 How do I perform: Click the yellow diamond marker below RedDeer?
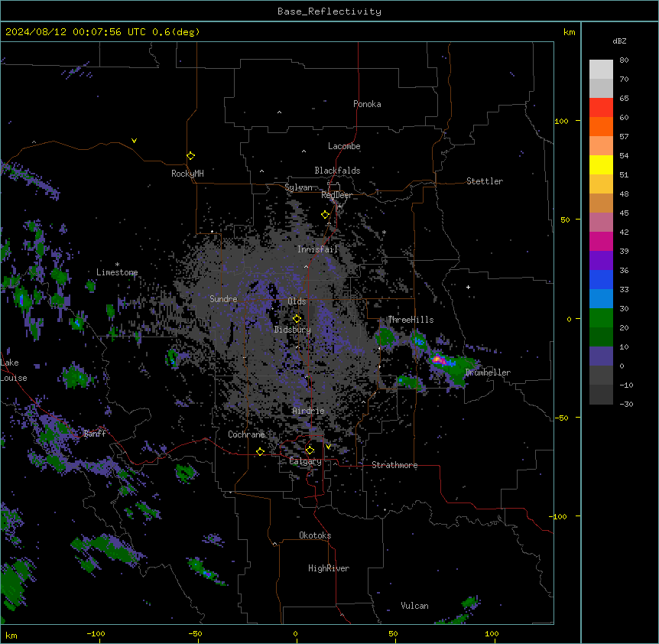click(x=325, y=215)
